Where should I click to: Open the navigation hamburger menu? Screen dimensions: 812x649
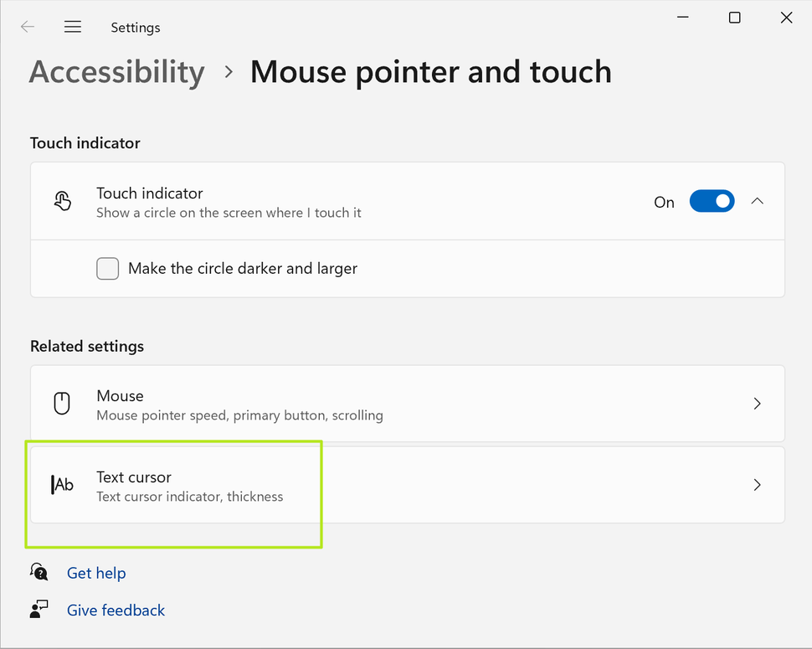pyautogui.click(x=73, y=26)
